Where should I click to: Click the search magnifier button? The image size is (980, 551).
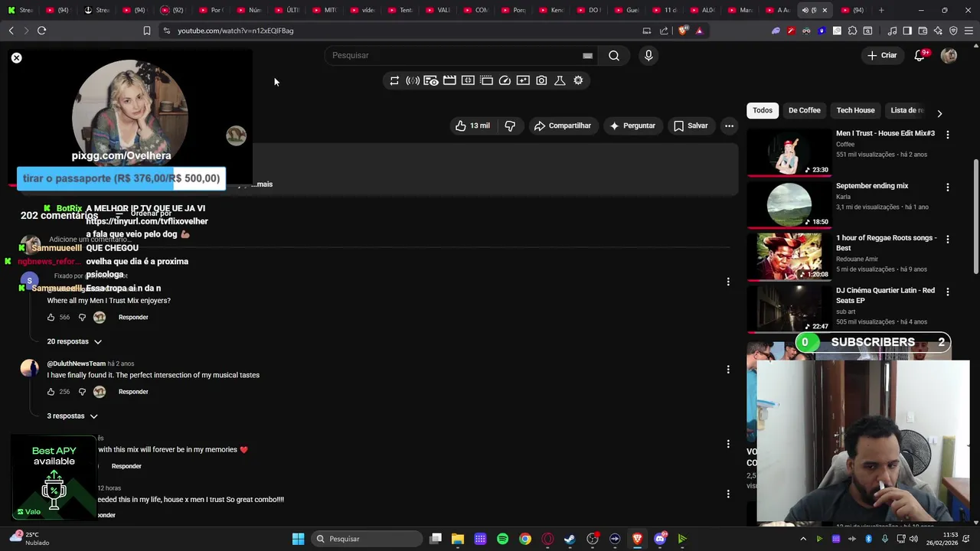point(614,55)
